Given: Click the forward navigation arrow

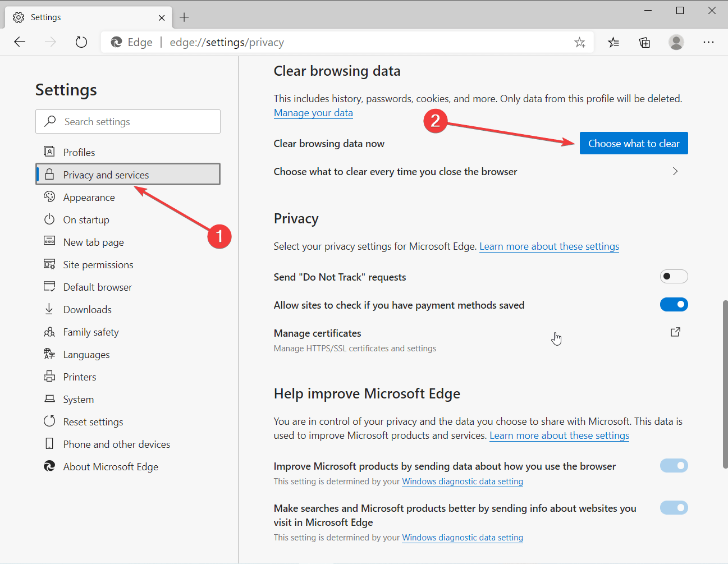Looking at the screenshot, I should coord(51,42).
